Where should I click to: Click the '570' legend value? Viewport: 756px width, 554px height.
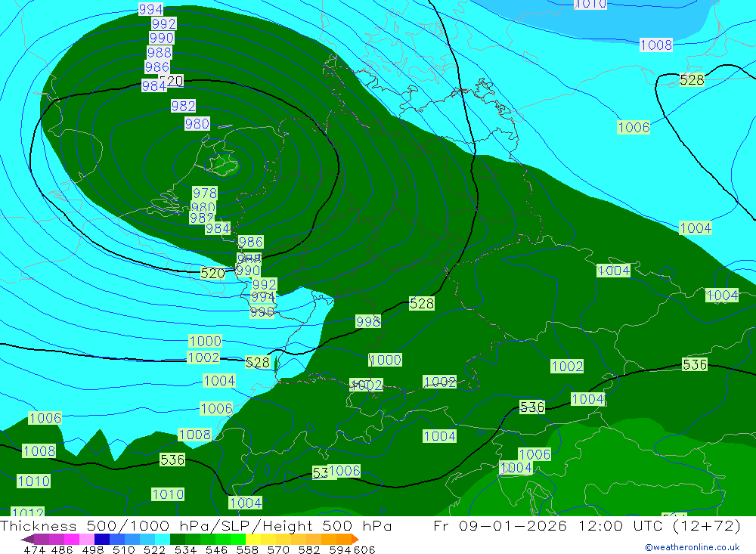(x=278, y=549)
